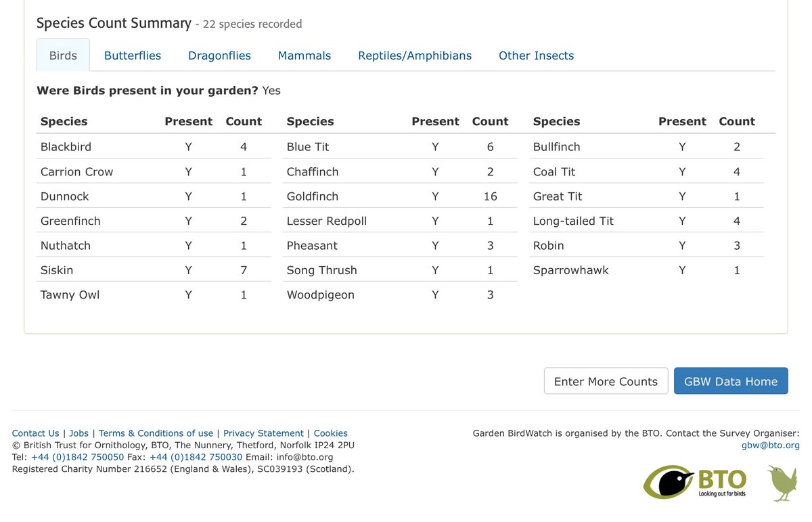Select the Blue Tit species name

(308, 147)
